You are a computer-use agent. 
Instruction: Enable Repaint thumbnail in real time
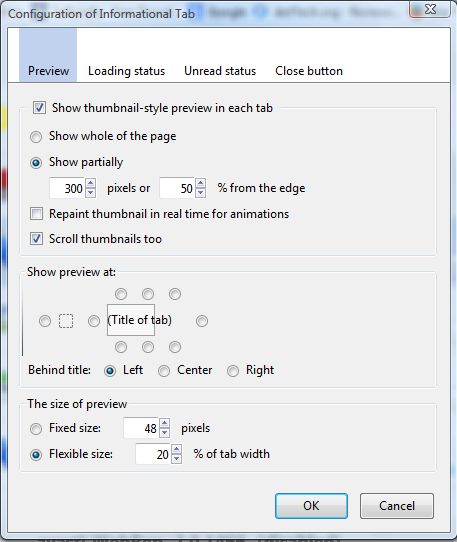click(36, 214)
